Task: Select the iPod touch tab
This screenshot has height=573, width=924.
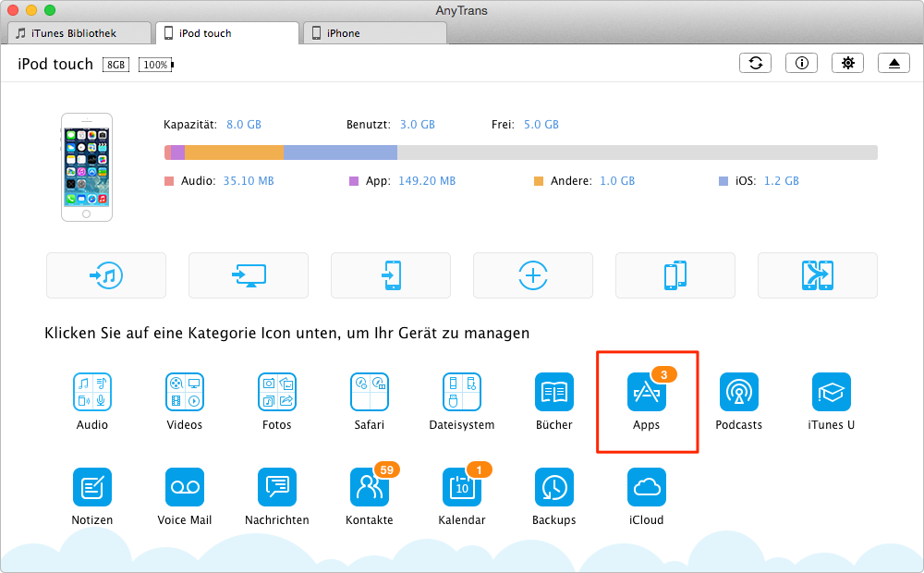Action: coord(227,33)
